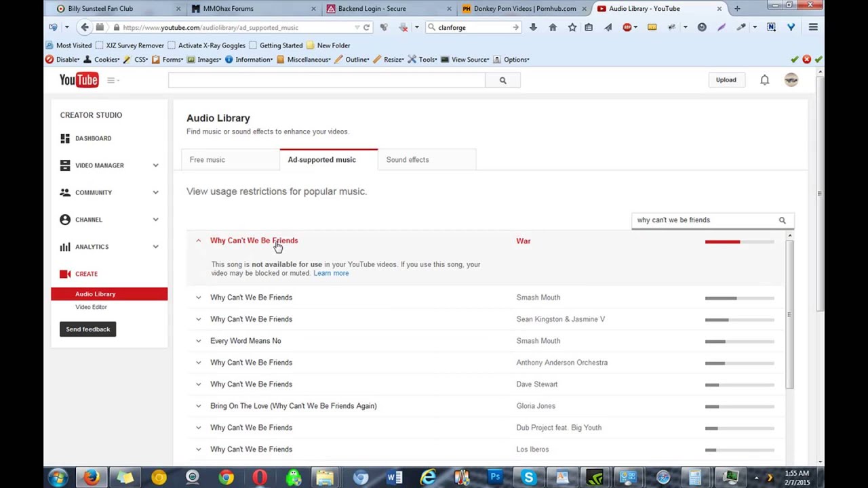Launch Opera from the taskbar
This screenshot has width=868, height=488.
(260, 478)
